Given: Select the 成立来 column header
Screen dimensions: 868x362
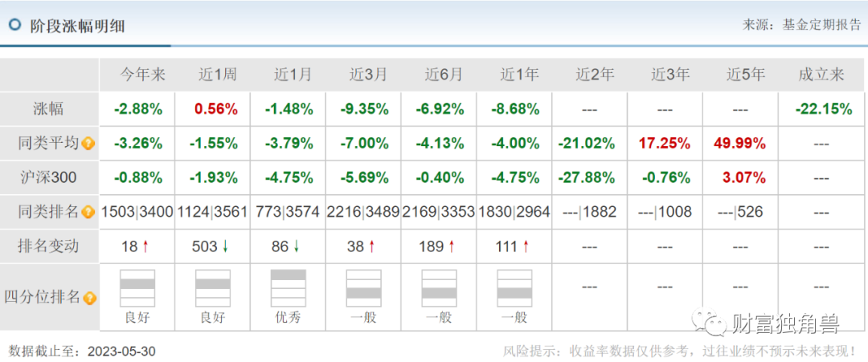Looking at the screenshot, I should (821, 75).
